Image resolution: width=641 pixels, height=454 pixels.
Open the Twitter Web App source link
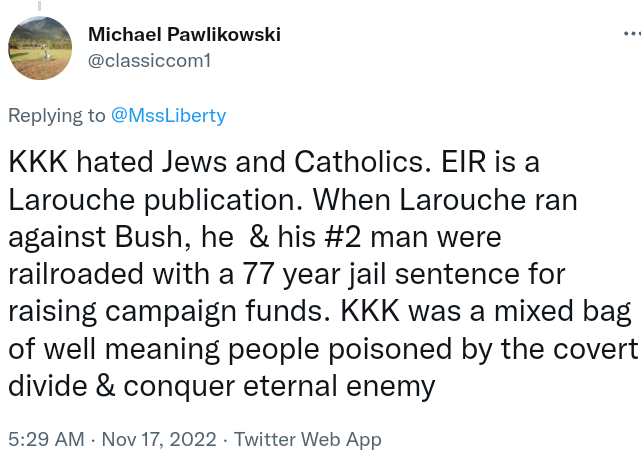pyautogui.click(x=308, y=438)
